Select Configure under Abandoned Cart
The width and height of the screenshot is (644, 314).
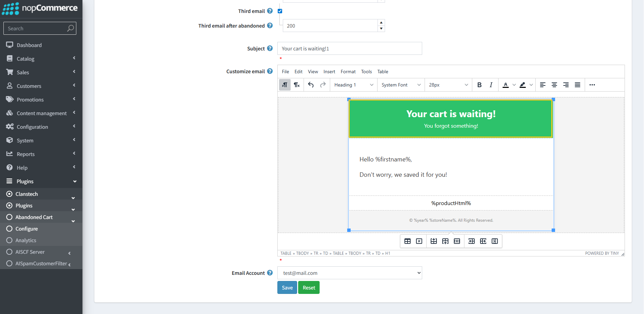click(x=27, y=229)
